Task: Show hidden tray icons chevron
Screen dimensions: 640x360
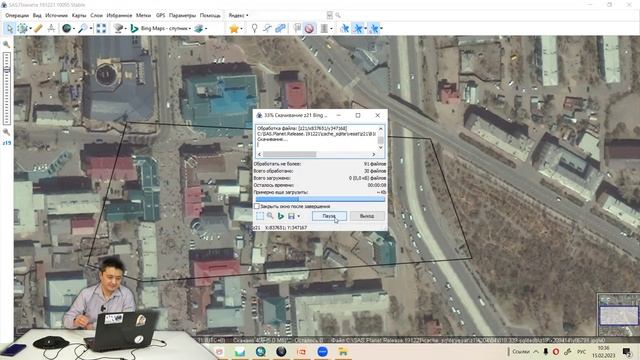Action: [x=536, y=351]
